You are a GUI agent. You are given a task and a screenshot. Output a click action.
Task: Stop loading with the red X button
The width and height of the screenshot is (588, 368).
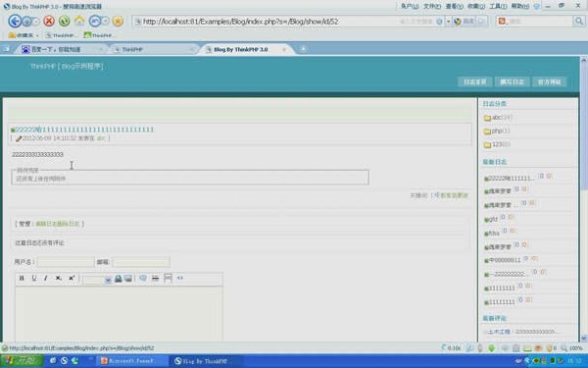pyautogui.click(x=49, y=21)
